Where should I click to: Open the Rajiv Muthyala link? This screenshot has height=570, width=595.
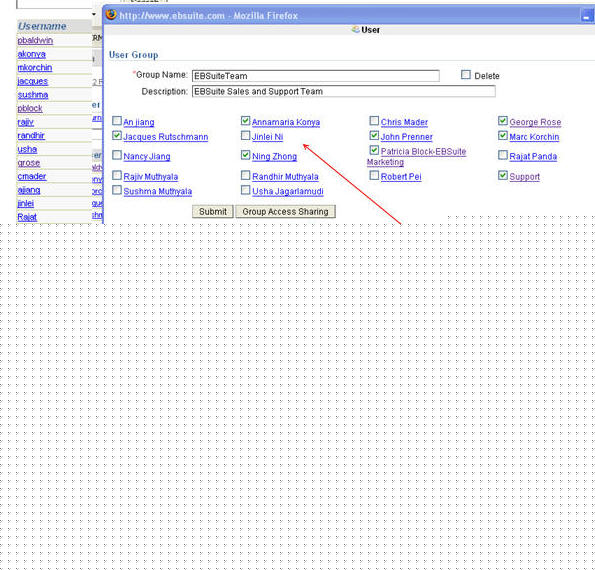151,177
